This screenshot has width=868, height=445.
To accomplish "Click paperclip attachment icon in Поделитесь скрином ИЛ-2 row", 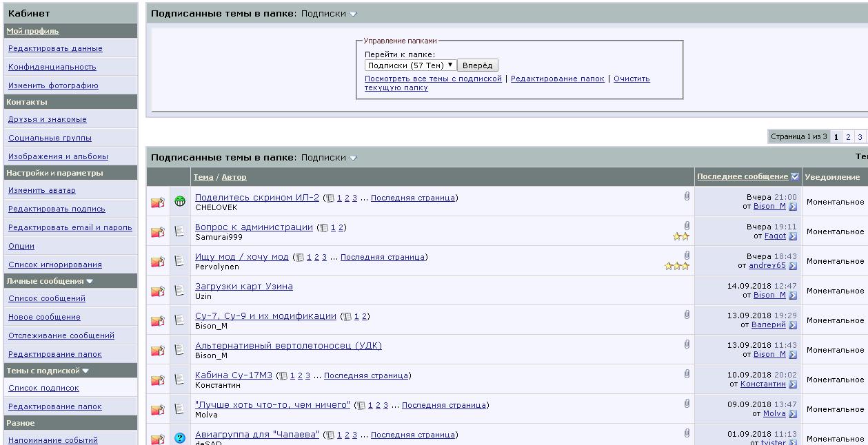I will [x=687, y=197].
